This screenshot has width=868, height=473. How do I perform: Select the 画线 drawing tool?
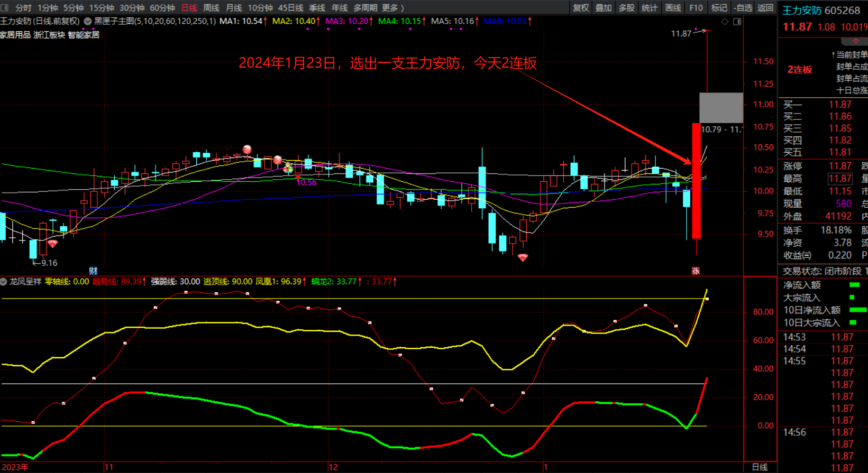(x=673, y=8)
